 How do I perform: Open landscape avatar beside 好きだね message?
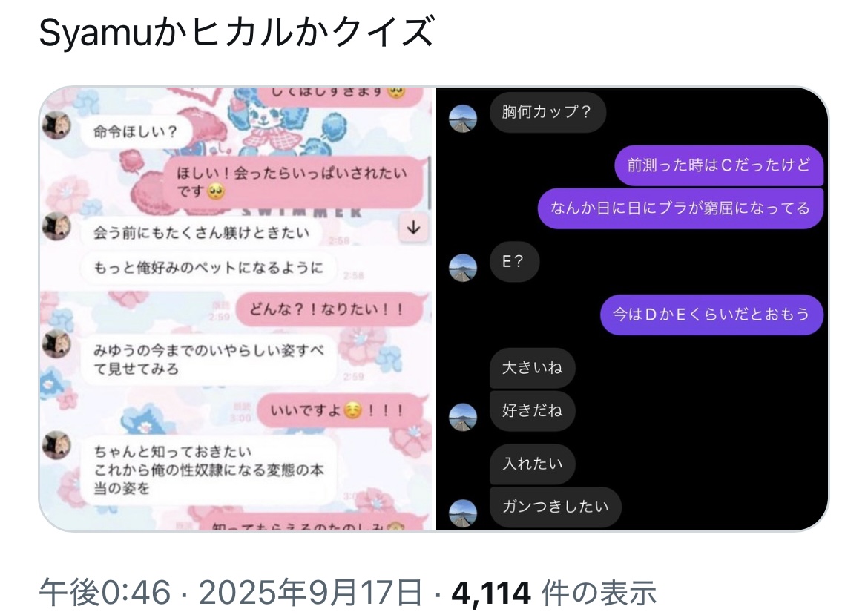click(x=463, y=417)
